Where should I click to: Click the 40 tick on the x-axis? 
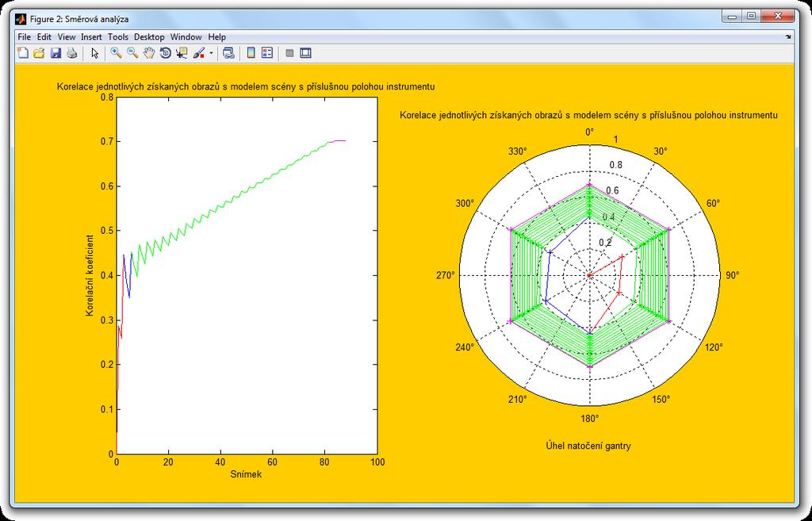220,462
